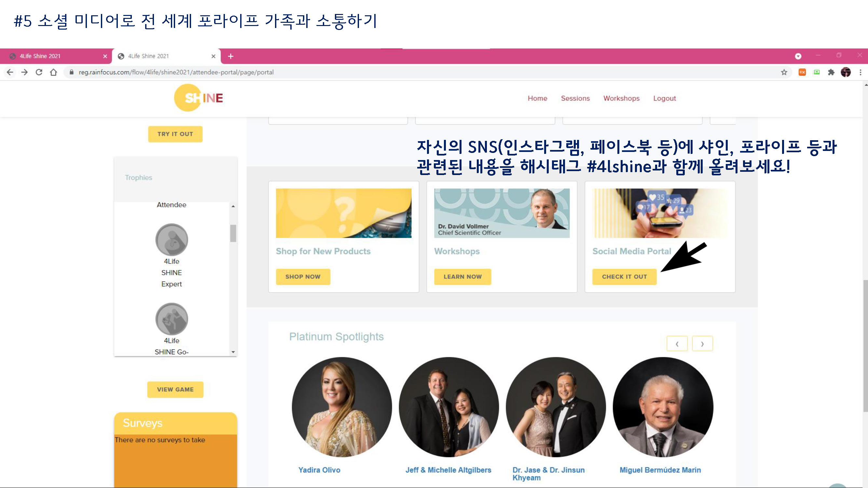Click the TRY IT OUT button
Viewport: 868px width, 488px height.
point(175,134)
